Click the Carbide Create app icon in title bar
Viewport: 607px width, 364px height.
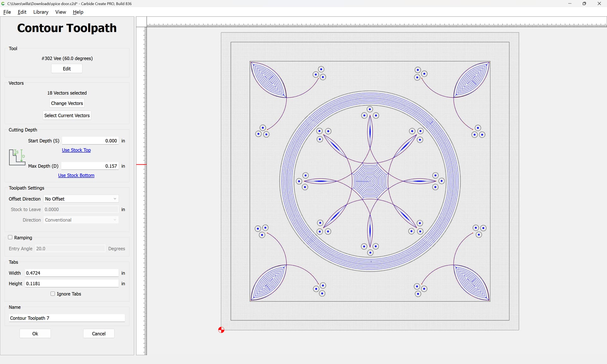[x=3, y=3]
